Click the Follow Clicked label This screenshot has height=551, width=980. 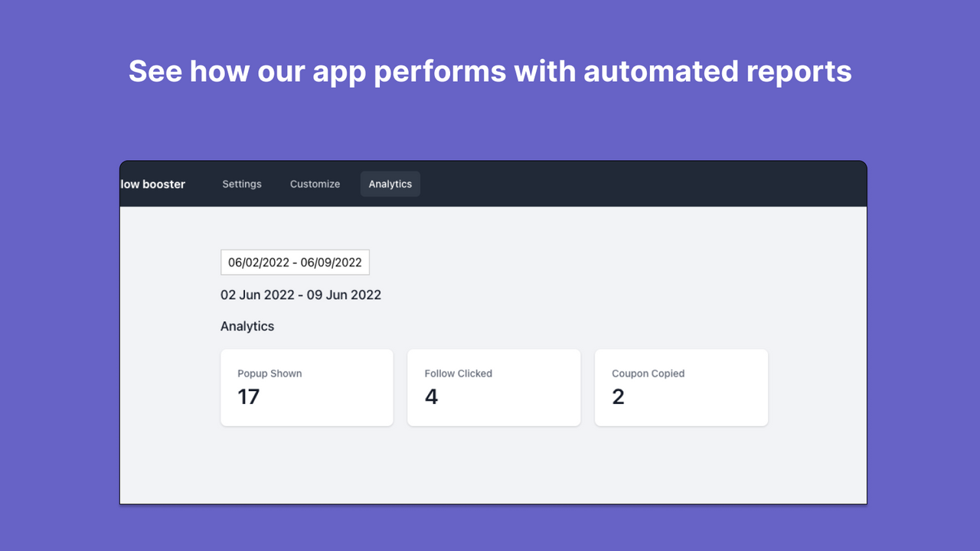click(458, 373)
